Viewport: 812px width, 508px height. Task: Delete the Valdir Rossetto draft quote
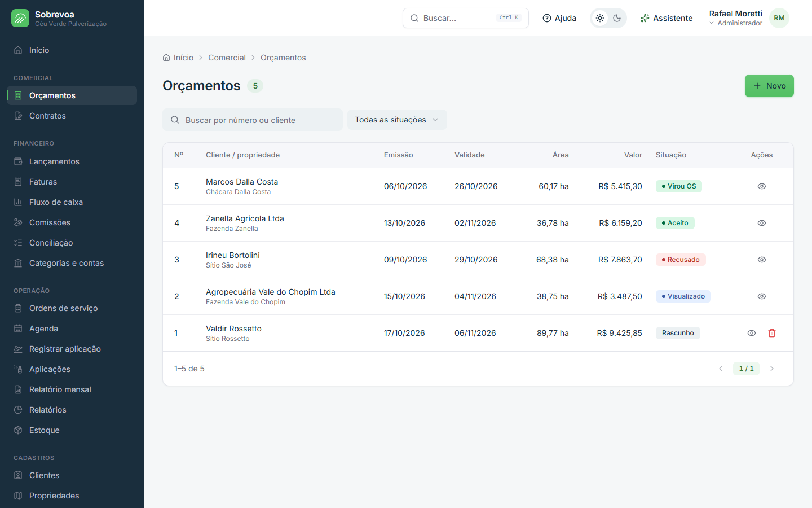pyautogui.click(x=772, y=333)
